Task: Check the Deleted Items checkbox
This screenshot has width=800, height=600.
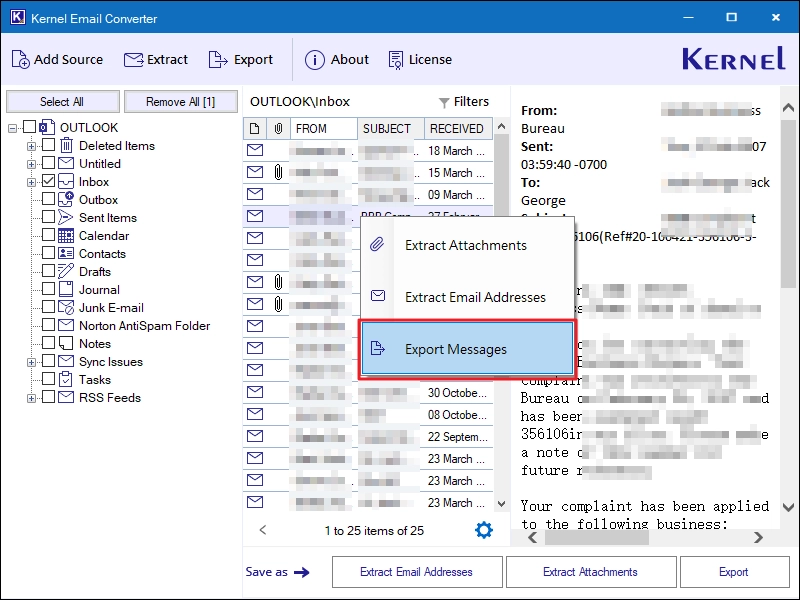Action: 48,145
